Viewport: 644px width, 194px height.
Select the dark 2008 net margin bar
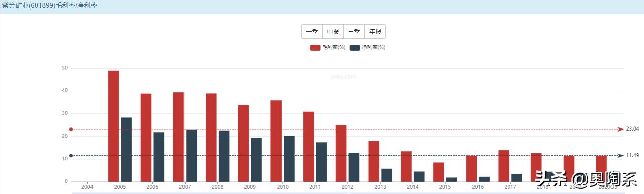coord(224,156)
